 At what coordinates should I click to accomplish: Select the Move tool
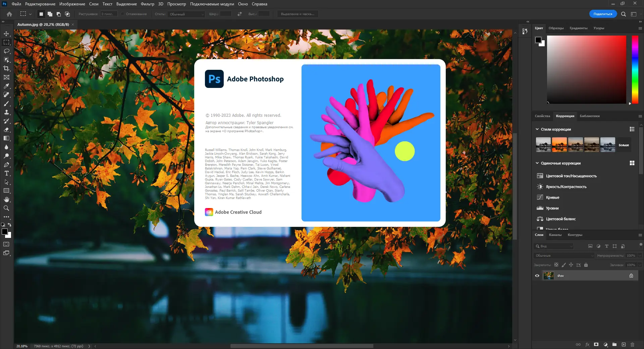pos(6,33)
